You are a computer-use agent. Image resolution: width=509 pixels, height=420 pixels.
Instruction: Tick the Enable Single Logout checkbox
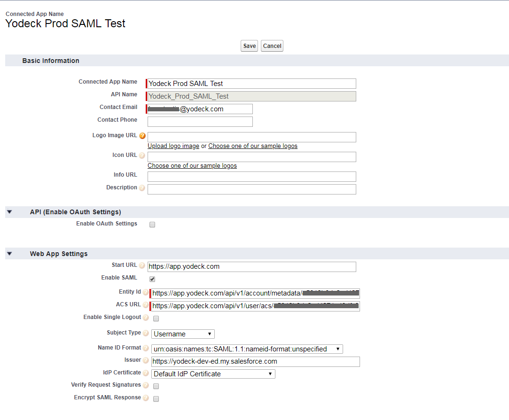(156, 319)
